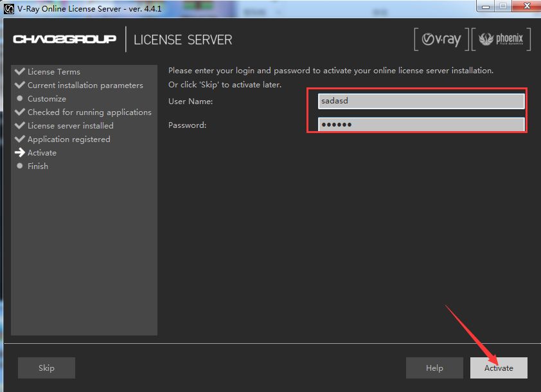Click the bullet icon beside Finish
Image resolution: width=541 pixels, height=392 pixels.
point(20,166)
